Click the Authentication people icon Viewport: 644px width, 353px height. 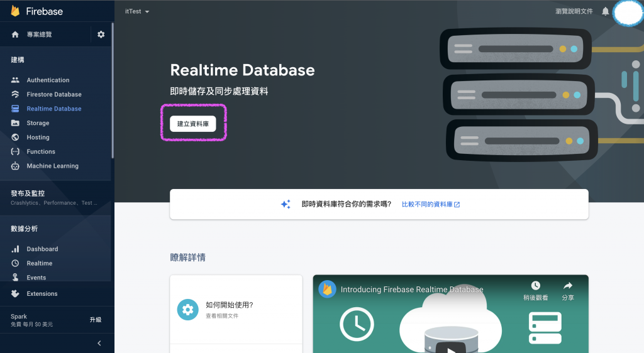pyautogui.click(x=15, y=80)
